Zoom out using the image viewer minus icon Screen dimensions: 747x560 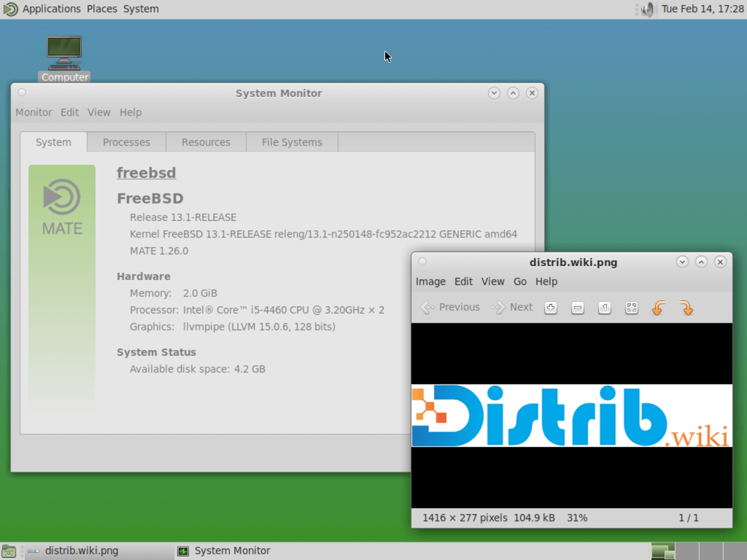(x=578, y=307)
